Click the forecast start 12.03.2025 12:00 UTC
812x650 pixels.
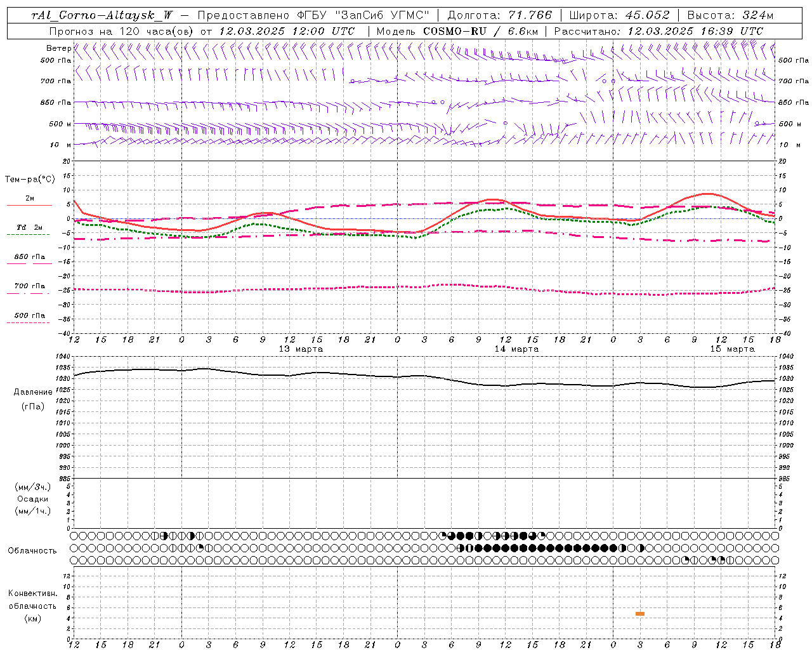coord(287,31)
